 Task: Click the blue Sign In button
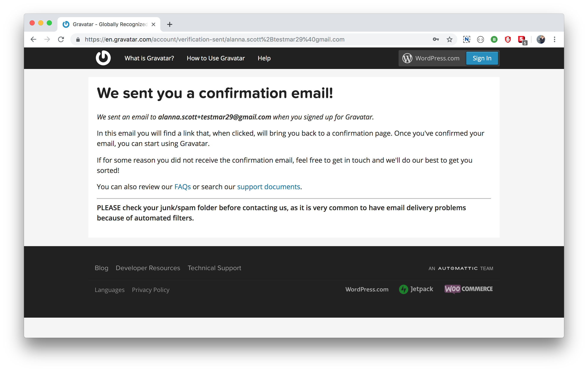pos(482,58)
